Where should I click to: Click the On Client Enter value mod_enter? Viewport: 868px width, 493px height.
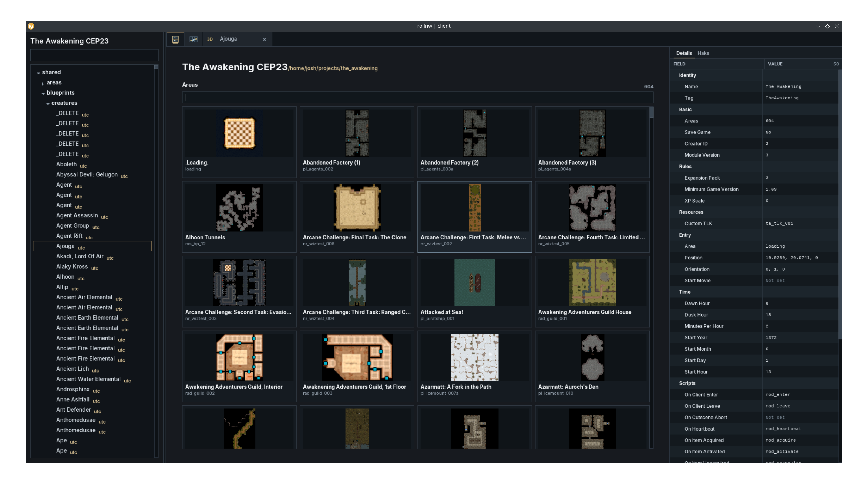click(x=778, y=395)
